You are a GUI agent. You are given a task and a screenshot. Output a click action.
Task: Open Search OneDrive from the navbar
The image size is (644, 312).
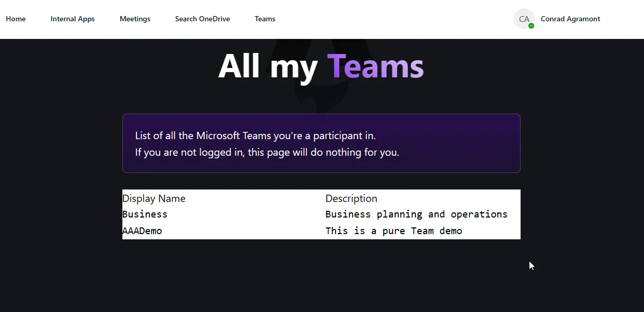coord(202,19)
